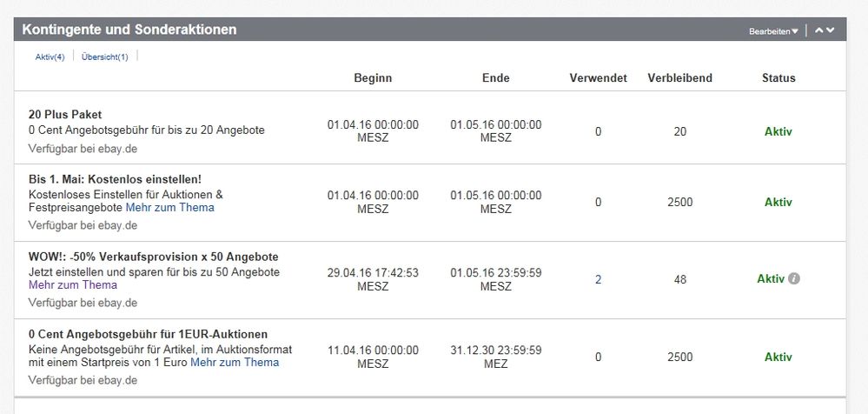Click Aktiv status of 1EUR-Auktionen row
Screen dimensions: 868x414
pos(778,357)
